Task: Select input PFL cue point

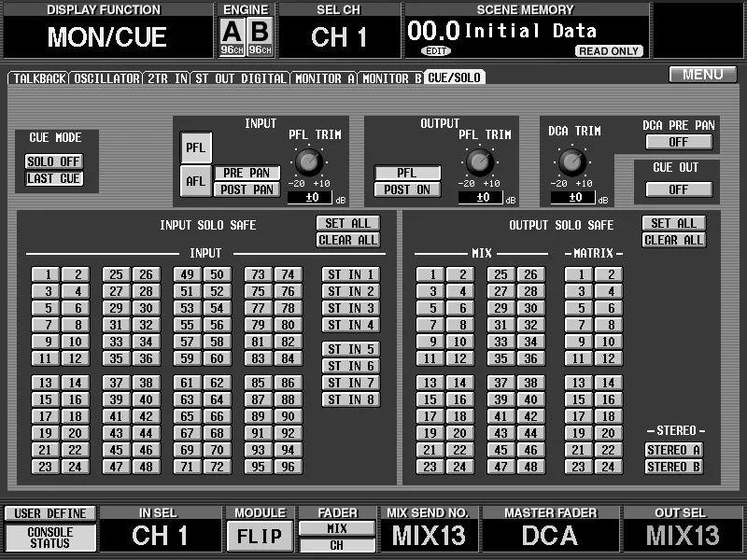Action: coord(196,147)
